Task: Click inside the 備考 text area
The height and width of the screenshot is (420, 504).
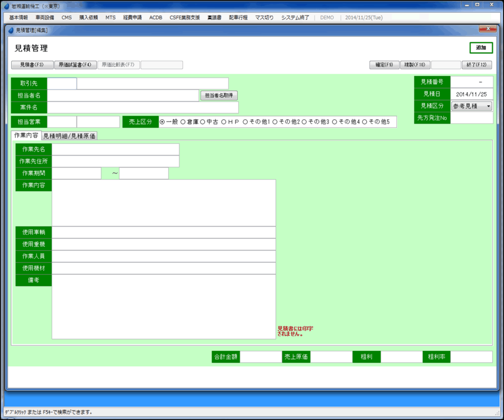Action: tap(163, 306)
